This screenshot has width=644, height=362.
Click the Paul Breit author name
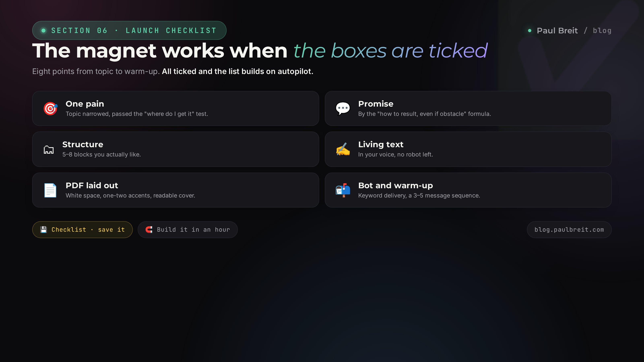tap(557, 31)
